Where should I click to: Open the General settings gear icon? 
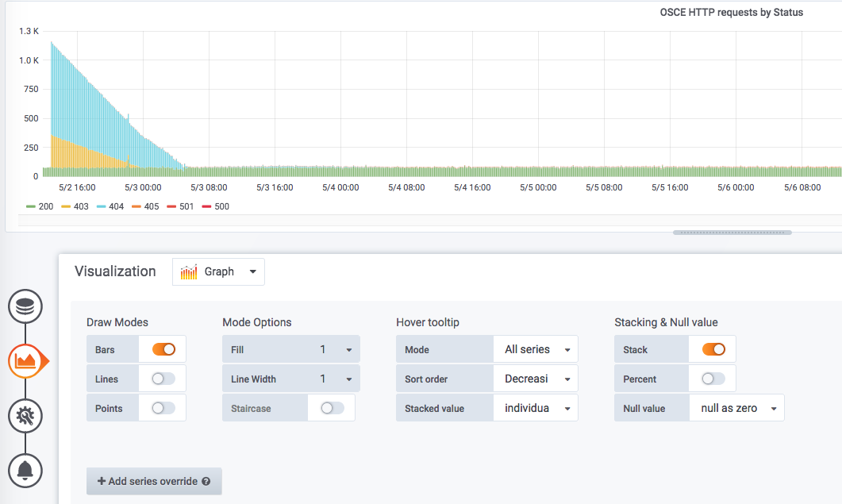(25, 416)
